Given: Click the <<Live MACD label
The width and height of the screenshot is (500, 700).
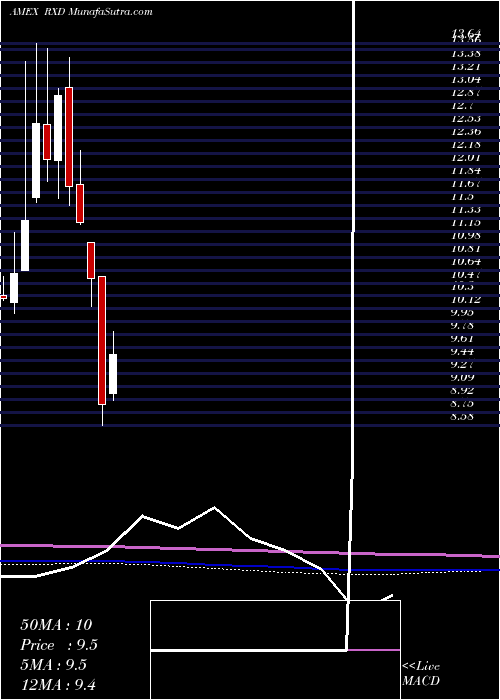Looking at the screenshot, I should tap(421, 674).
